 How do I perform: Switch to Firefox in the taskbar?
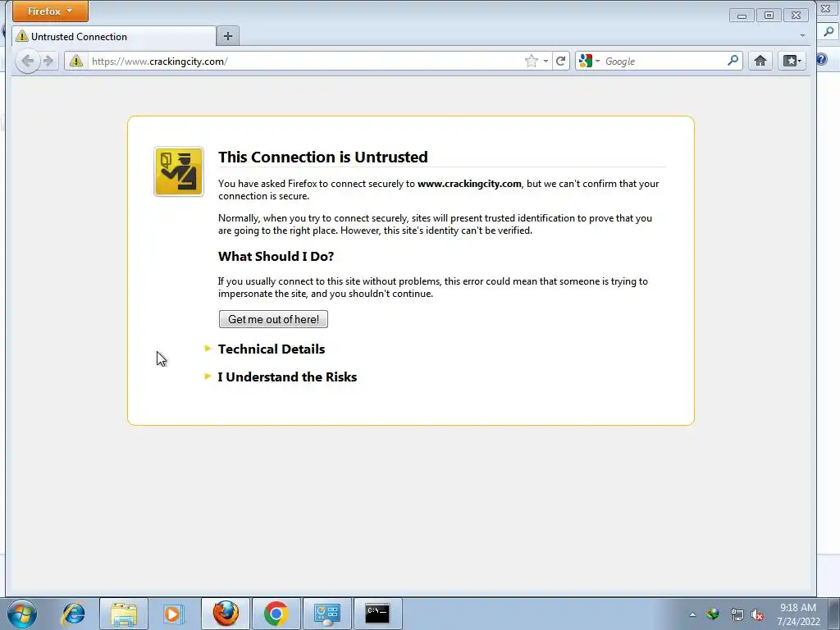click(226, 614)
